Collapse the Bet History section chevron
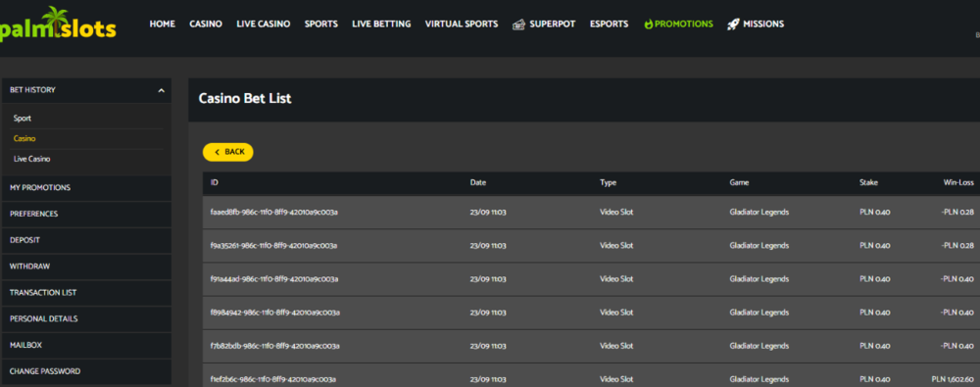 (162, 91)
